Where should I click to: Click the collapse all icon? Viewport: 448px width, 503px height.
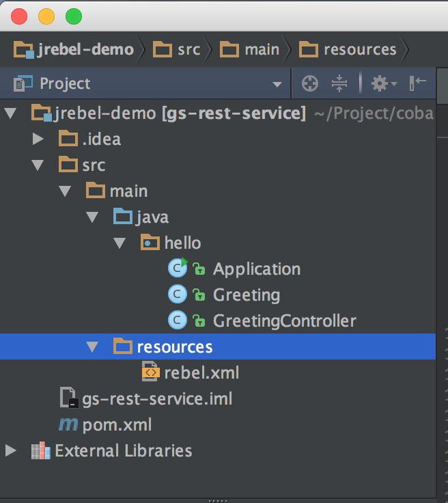[339, 84]
